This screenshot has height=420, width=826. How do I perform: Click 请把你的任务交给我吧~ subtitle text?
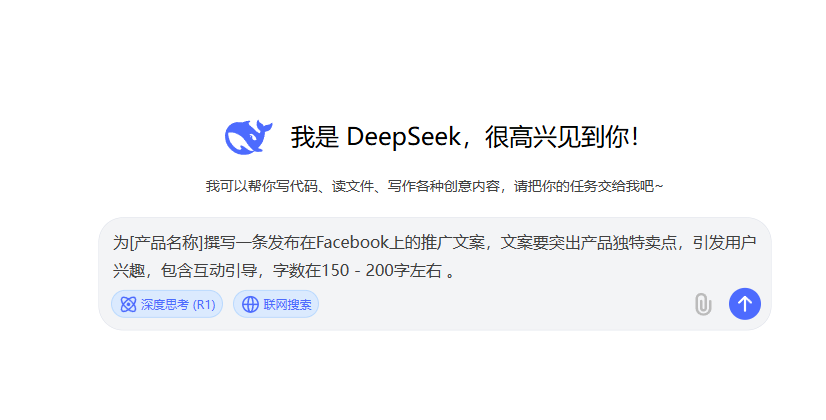[588, 186]
